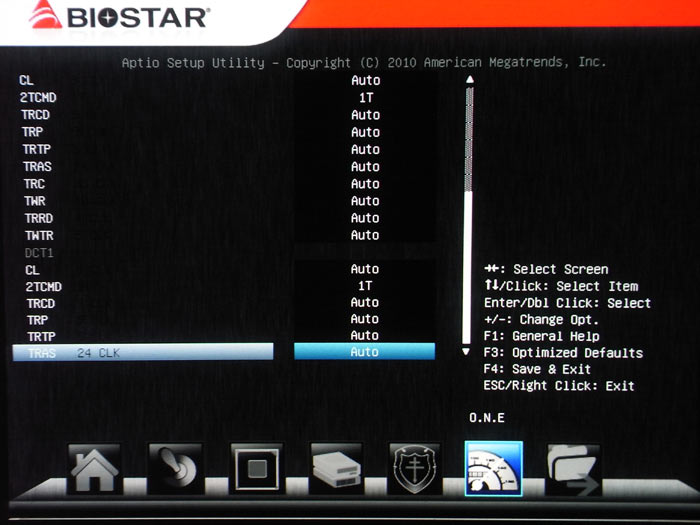The image size is (700, 525).
Task: Click the F1: General Help hint
Action: [542, 336]
